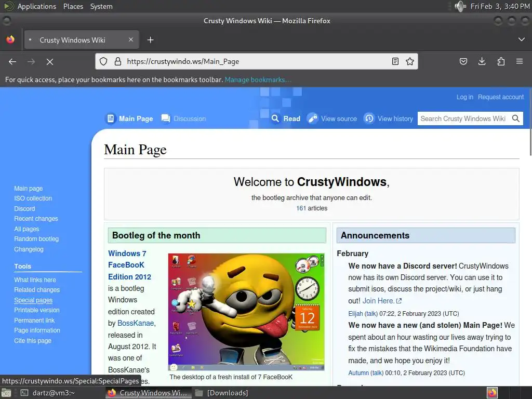Open Page information link

[37, 330]
